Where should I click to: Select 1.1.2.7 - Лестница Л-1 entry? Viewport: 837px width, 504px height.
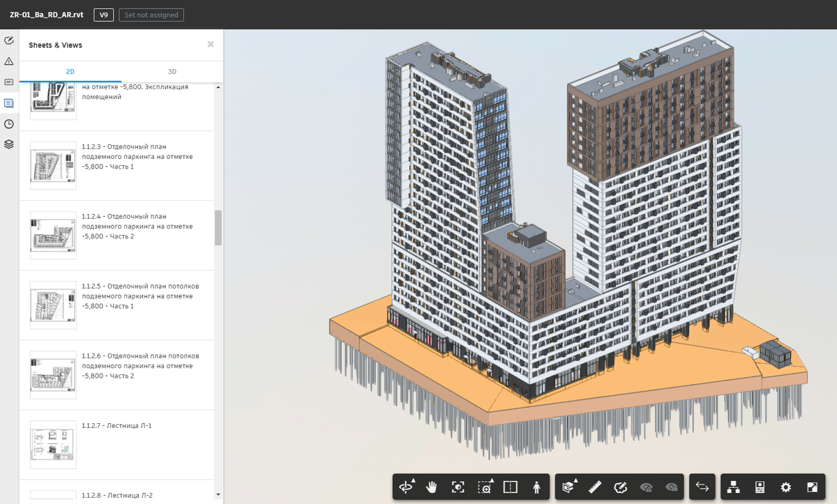pyautogui.click(x=116, y=425)
